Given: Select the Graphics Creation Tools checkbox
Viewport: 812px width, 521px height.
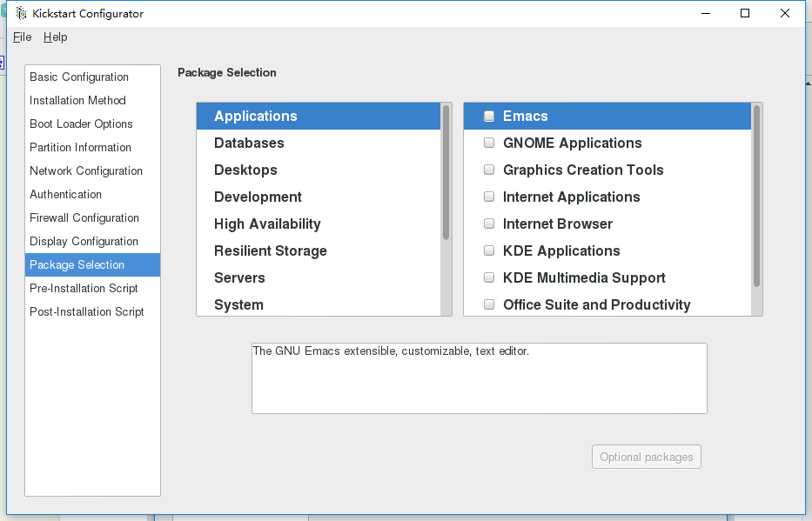Looking at the screenshot, I should pos(489,170).
